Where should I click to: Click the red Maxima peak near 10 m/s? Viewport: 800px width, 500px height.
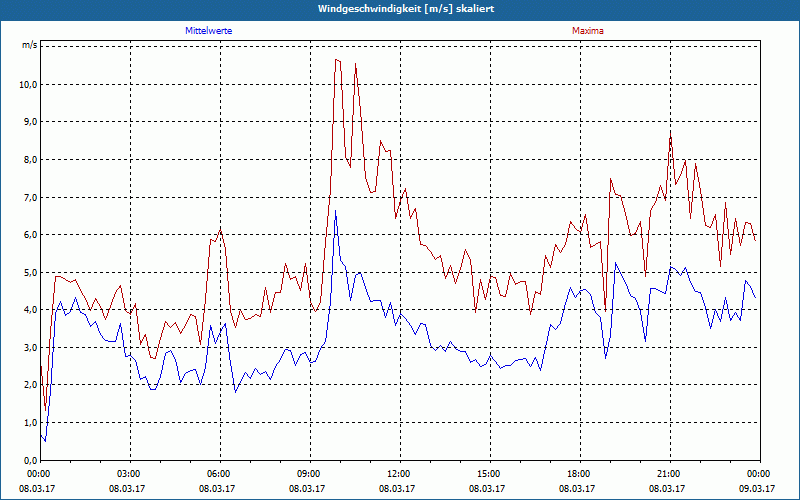336,60
